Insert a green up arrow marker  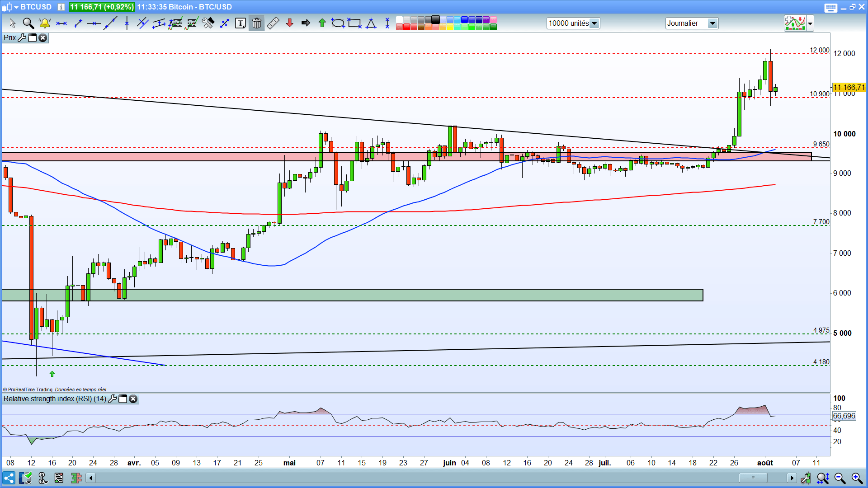(x=322, y=23)
